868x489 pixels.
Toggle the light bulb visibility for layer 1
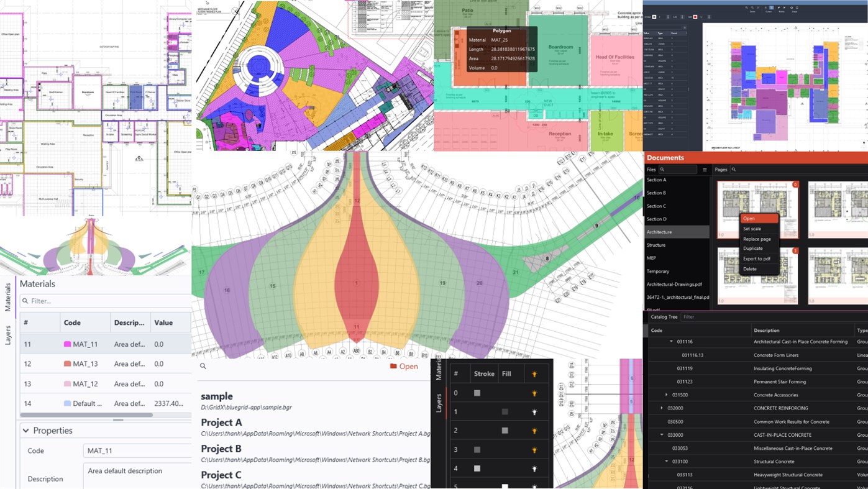tap(534, 412)
